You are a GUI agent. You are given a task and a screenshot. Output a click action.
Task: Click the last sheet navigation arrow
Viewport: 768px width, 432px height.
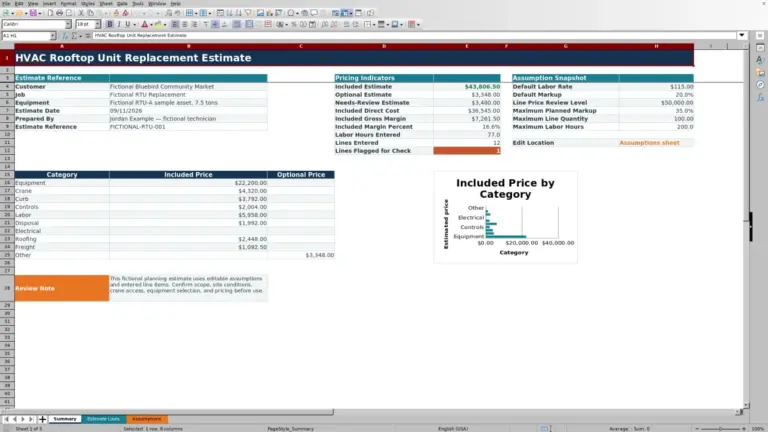click(31, 419)
